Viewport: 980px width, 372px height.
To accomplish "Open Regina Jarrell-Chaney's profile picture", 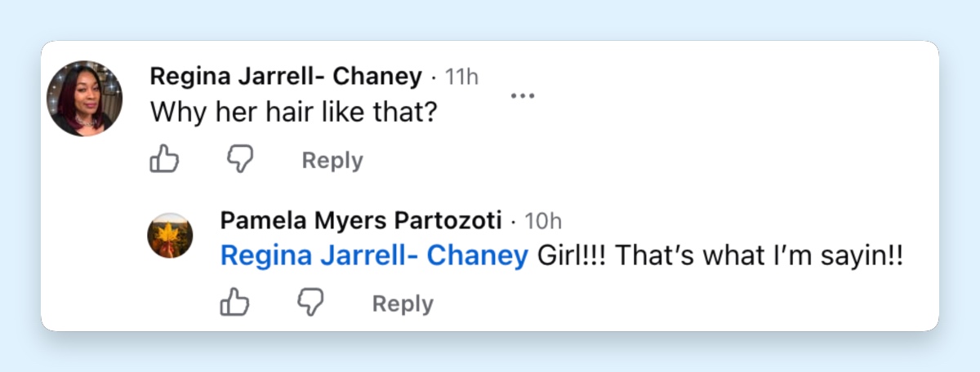I will click(x=85, y=98).
